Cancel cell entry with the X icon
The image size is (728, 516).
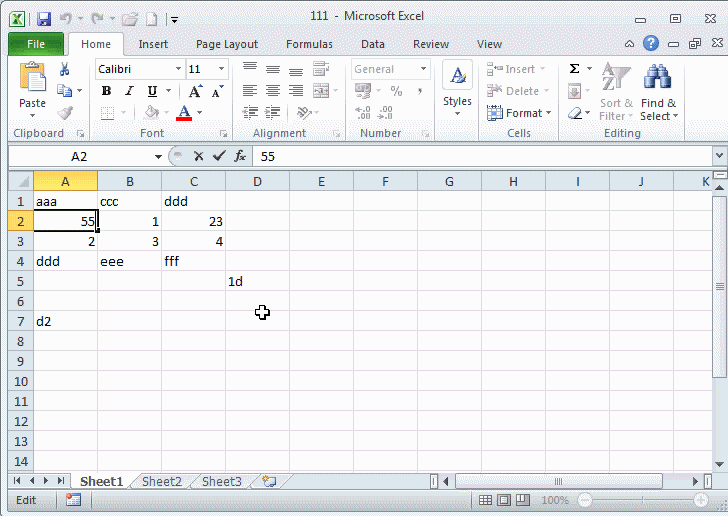(x=199, y=157)
